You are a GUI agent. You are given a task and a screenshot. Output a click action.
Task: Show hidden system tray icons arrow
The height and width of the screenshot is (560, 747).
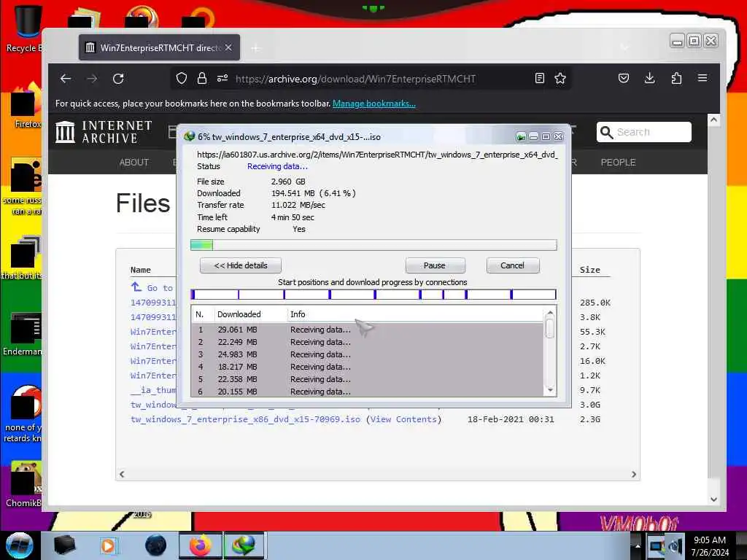click(x=638, y=545)
